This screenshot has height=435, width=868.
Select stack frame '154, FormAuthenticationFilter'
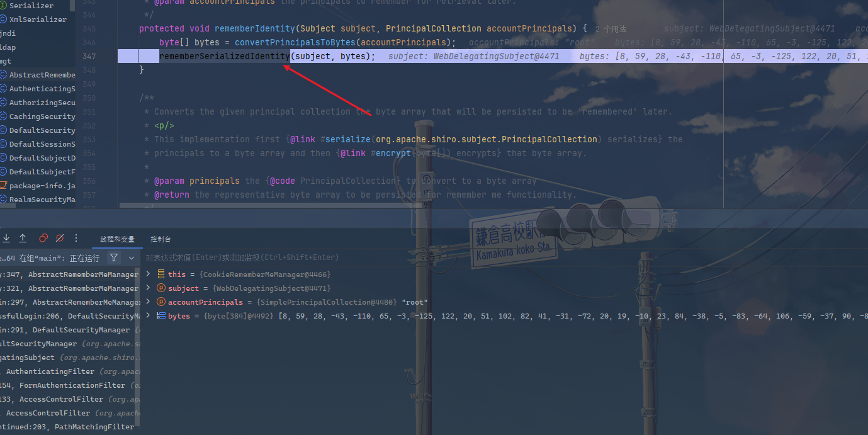[x=69, y=385]
